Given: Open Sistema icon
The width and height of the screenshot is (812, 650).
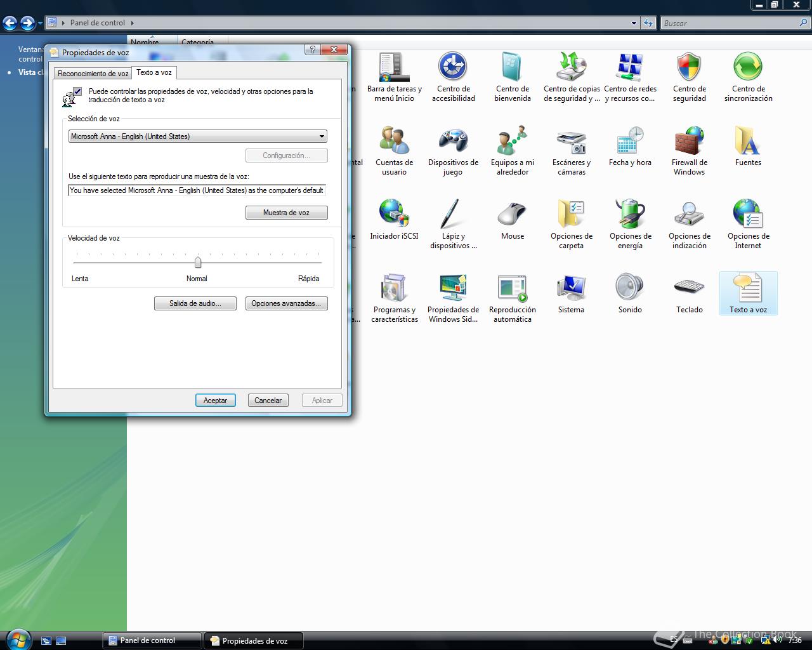Looking at the screenshot, I should point(572,294).
